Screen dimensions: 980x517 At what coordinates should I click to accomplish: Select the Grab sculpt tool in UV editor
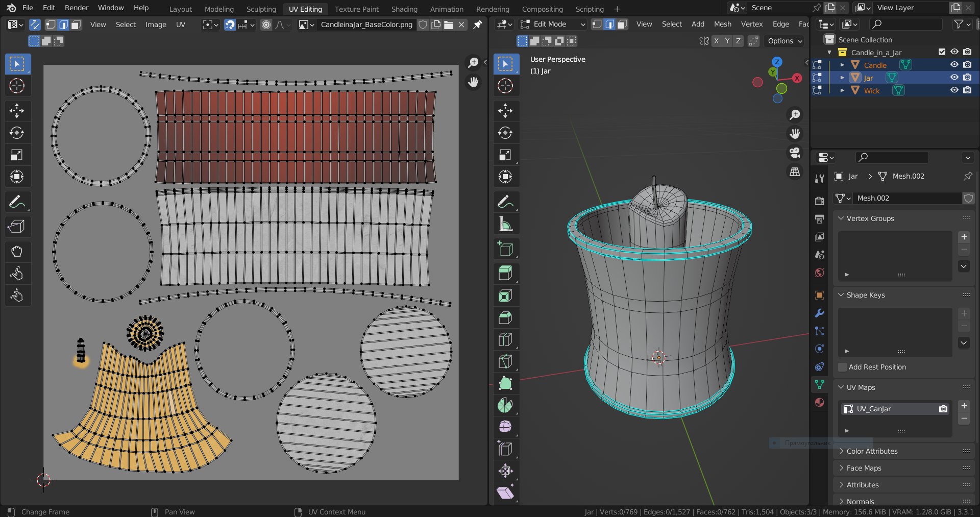(17, 251)
